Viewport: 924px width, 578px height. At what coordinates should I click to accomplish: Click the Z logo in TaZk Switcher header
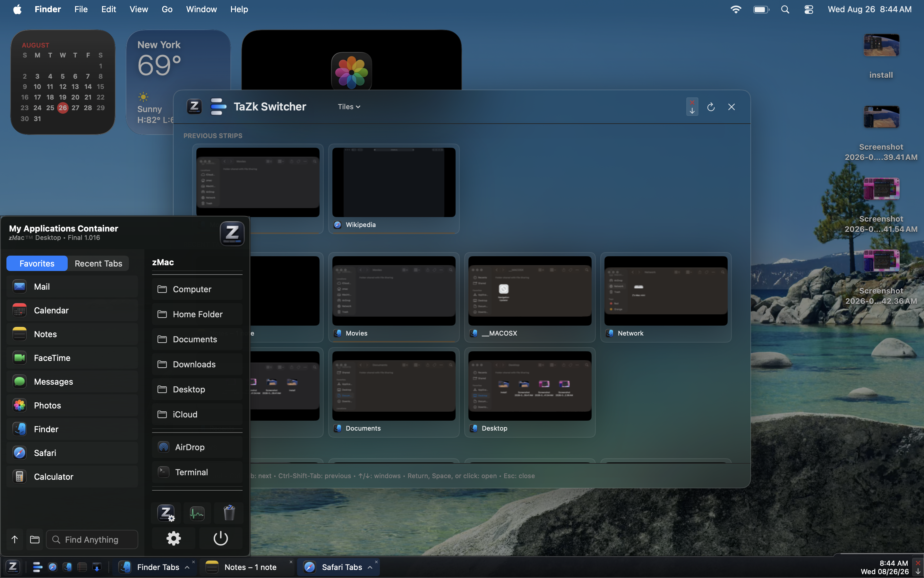click(194, 107)
